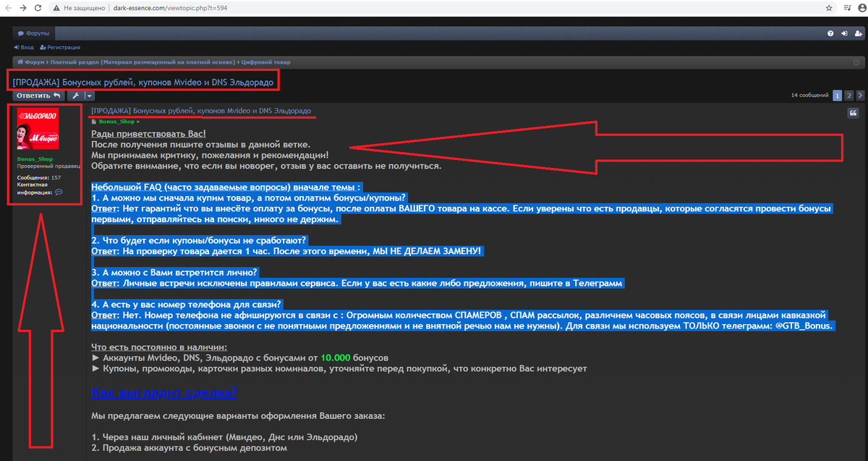The width and height of the screenshot is (868, 461).
Task: Click the line "1. Через наш личный кабинет"
Action: pos(224,437)
